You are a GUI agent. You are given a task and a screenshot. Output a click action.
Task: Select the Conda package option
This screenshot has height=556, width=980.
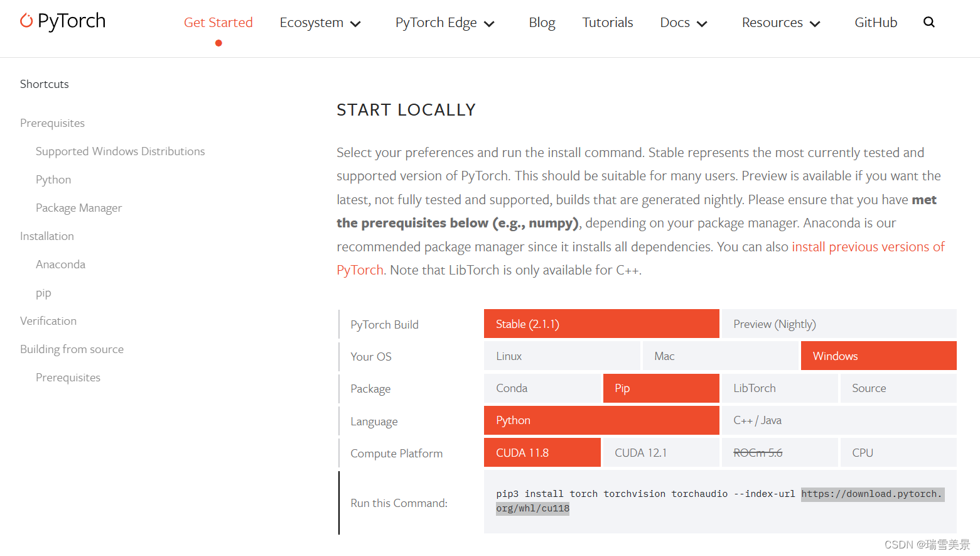click(542, 388)
